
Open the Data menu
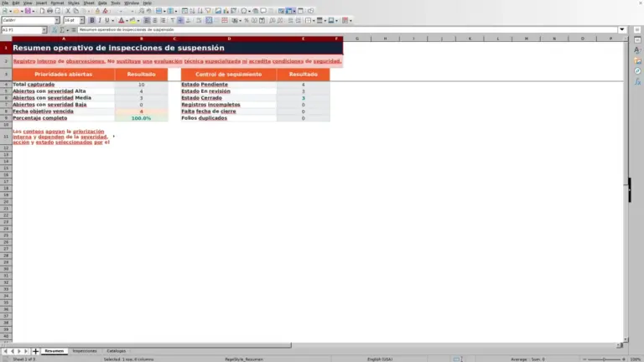tap(102, 3)
